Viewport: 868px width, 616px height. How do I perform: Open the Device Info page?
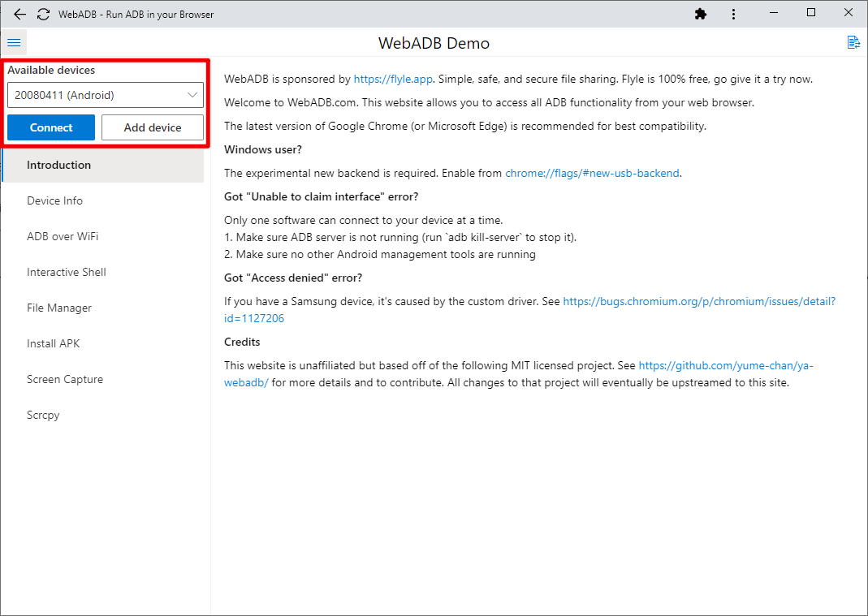(x=54, y=200)
